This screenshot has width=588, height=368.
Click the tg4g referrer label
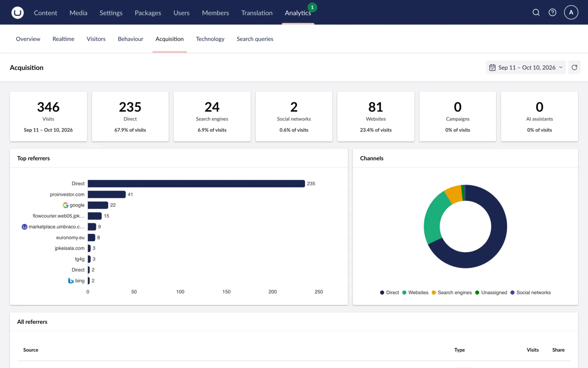80,259
